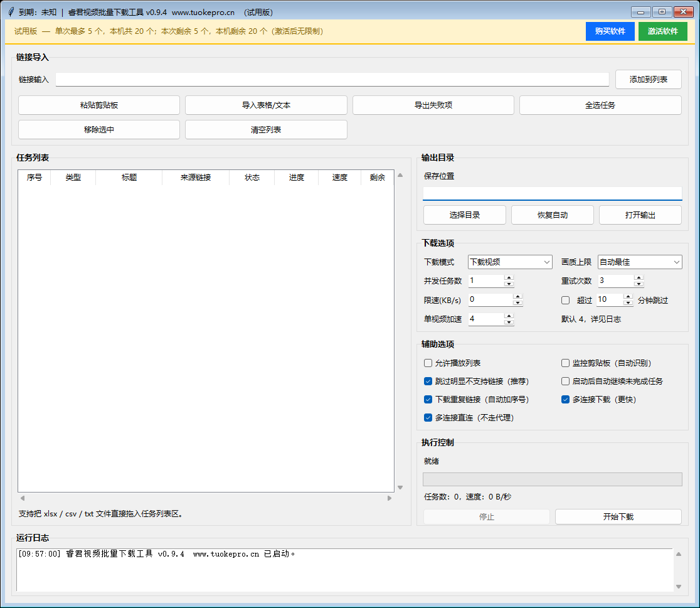Viewport: 700px width, 608px height.
Task: Click 添加到列表 button
Action: (648, 80)
